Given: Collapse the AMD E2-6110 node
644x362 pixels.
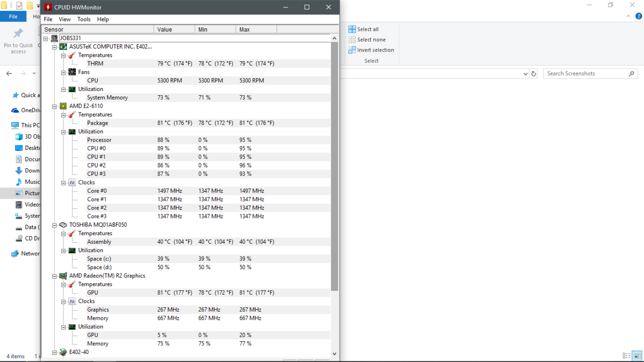Looking at the screenshot, I should pyautogui.click(x=55, y=106).
